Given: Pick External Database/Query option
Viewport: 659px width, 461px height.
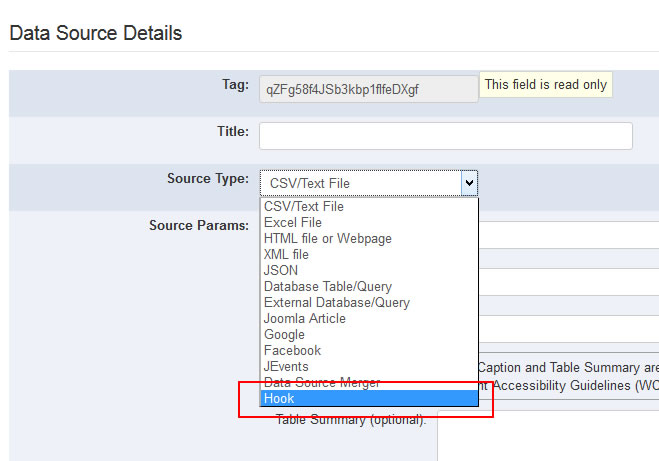Looking at the screenshot, I should tap(337, 303).
